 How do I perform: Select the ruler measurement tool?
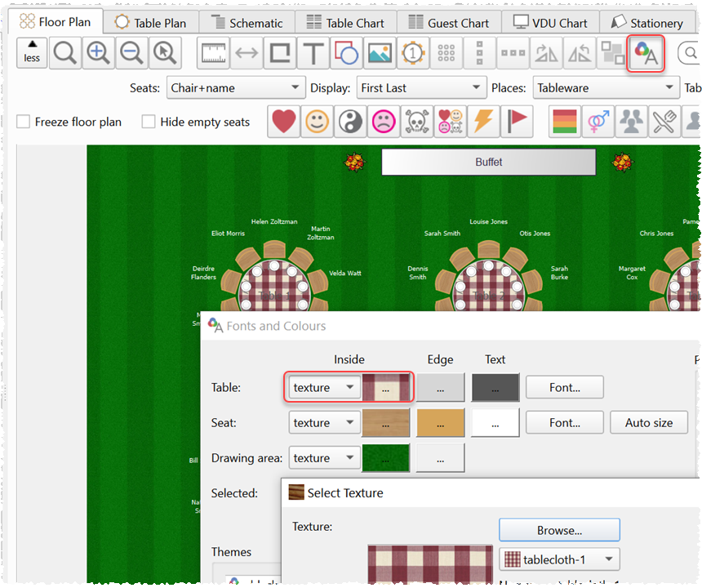click(x=213, y=54)
